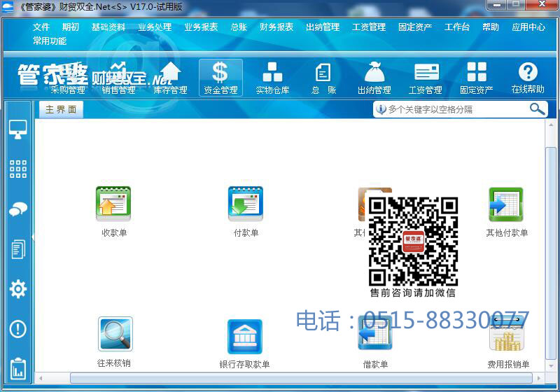Open the 帮助 menu
The image size is (560, 392).
(x=491, y=27)
